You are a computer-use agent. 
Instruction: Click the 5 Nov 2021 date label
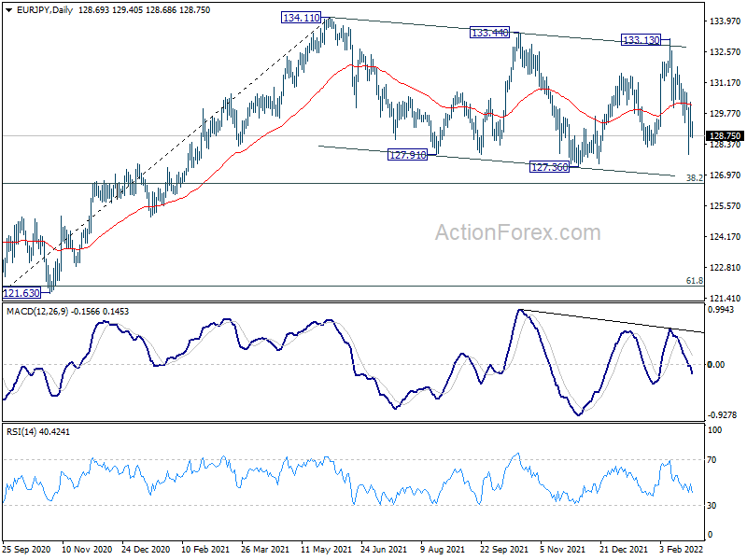click(563, 550)
